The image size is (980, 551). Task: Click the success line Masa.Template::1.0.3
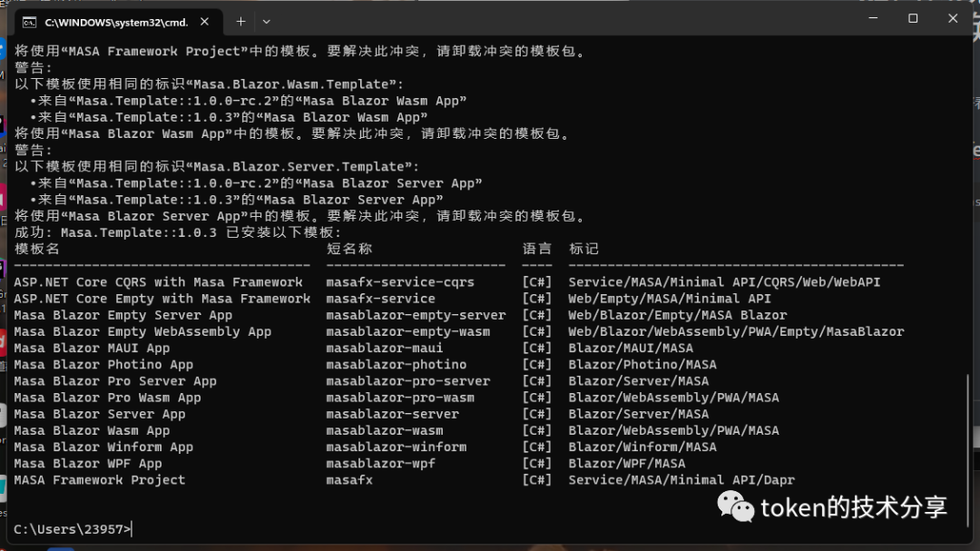click(x=178, y=232)
